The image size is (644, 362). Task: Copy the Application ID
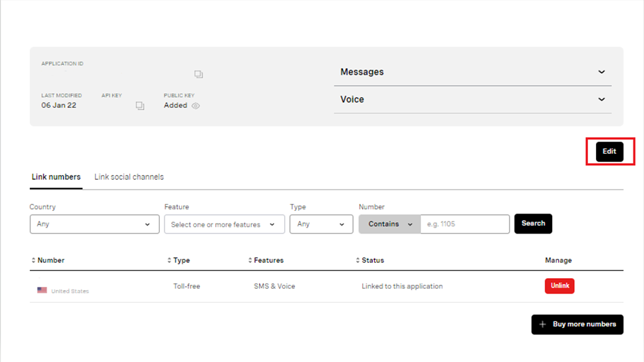(x=198, y=75)
